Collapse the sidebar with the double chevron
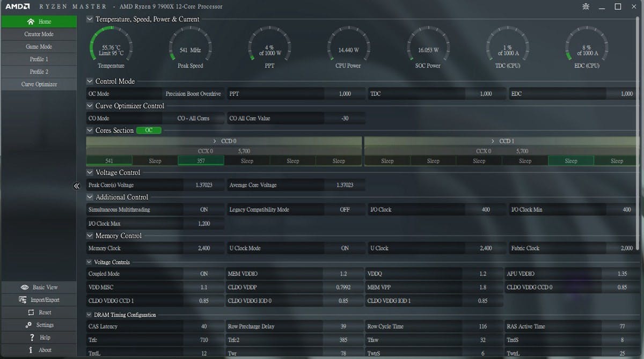This screenshot has height=359, width=644. coord(76,186)
